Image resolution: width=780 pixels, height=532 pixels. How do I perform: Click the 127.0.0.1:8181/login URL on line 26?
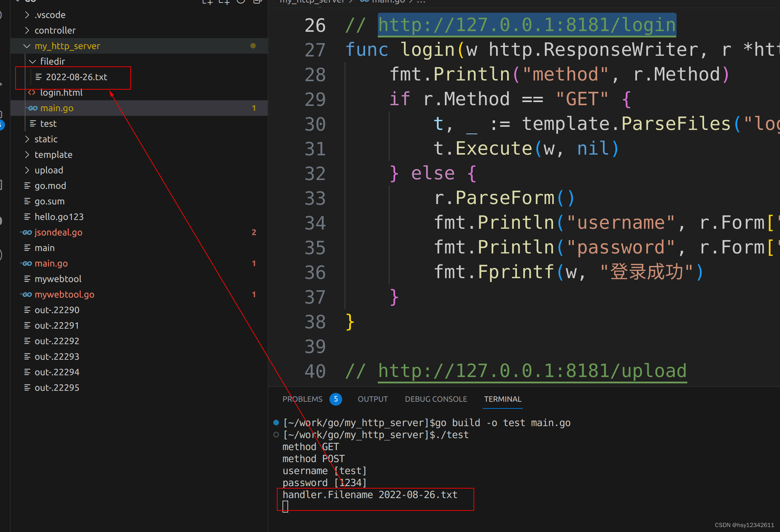pos(527,25)
